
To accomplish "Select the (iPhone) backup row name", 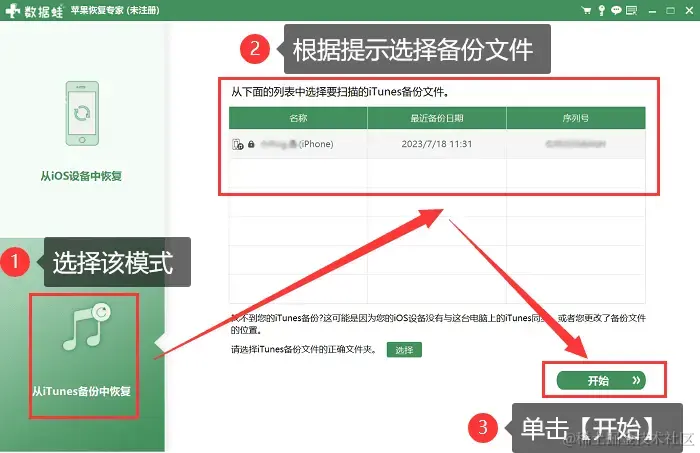I will (x=297, y=144).
